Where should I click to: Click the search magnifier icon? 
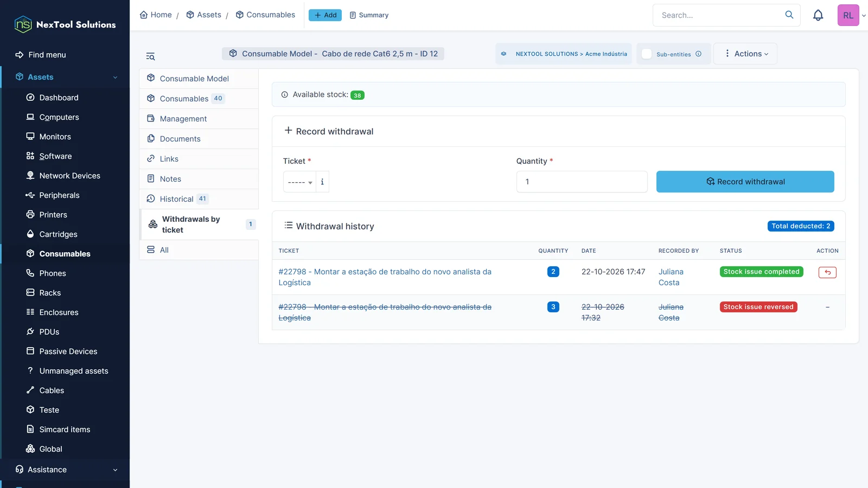click(789, 15)
